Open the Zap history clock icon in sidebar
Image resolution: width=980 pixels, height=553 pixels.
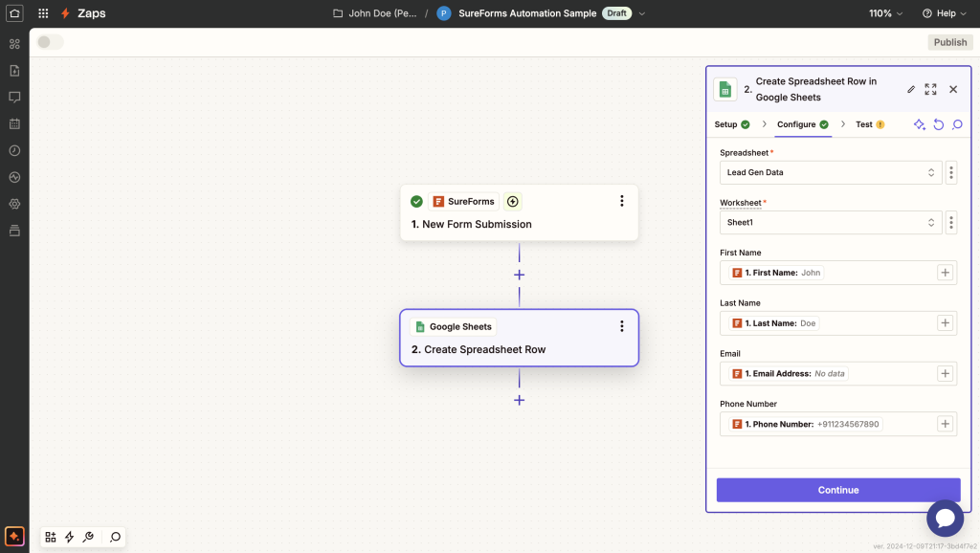pyautogui.click(x=13, y=150)
